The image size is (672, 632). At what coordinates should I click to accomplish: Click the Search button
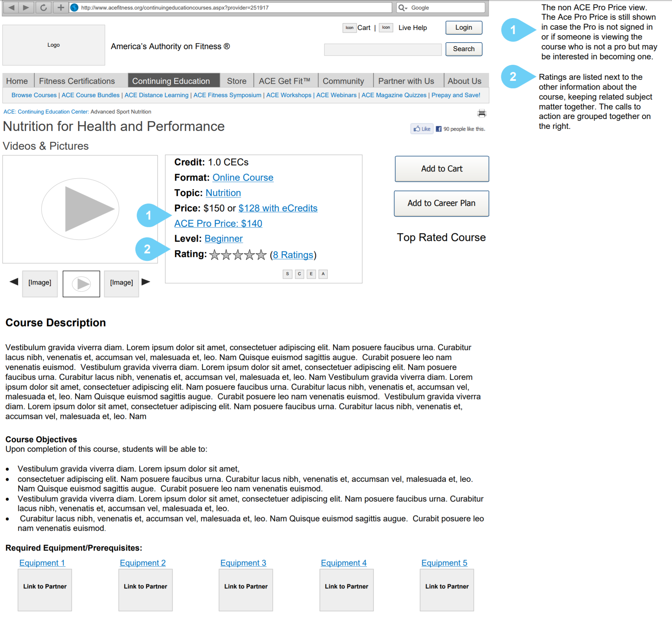464,49
